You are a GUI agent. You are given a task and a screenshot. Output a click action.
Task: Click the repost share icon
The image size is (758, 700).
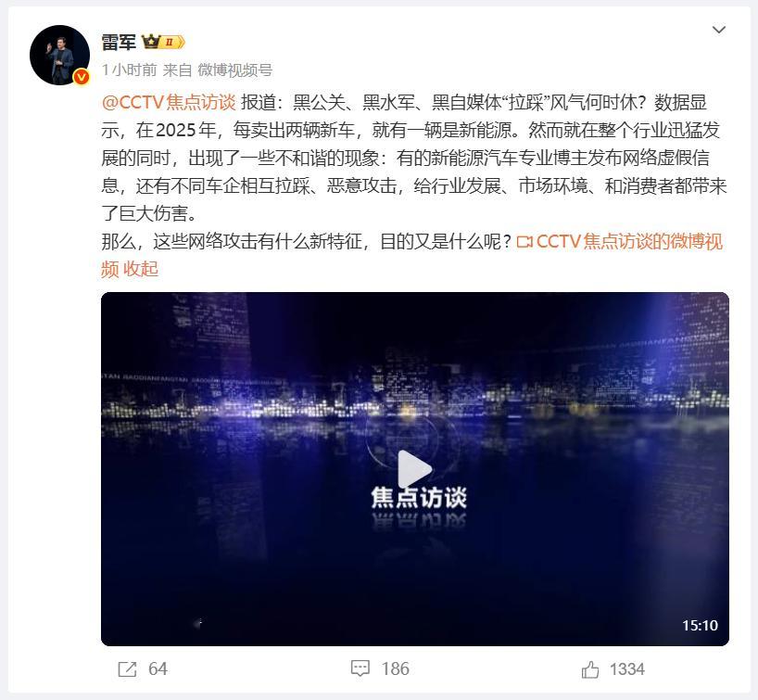tap(127, 669)
